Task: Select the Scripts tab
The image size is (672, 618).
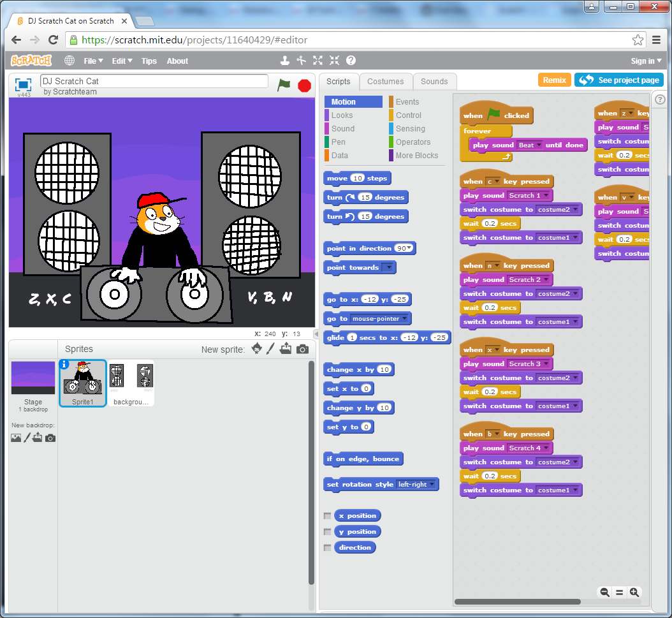Action: [x=338, y=82]
